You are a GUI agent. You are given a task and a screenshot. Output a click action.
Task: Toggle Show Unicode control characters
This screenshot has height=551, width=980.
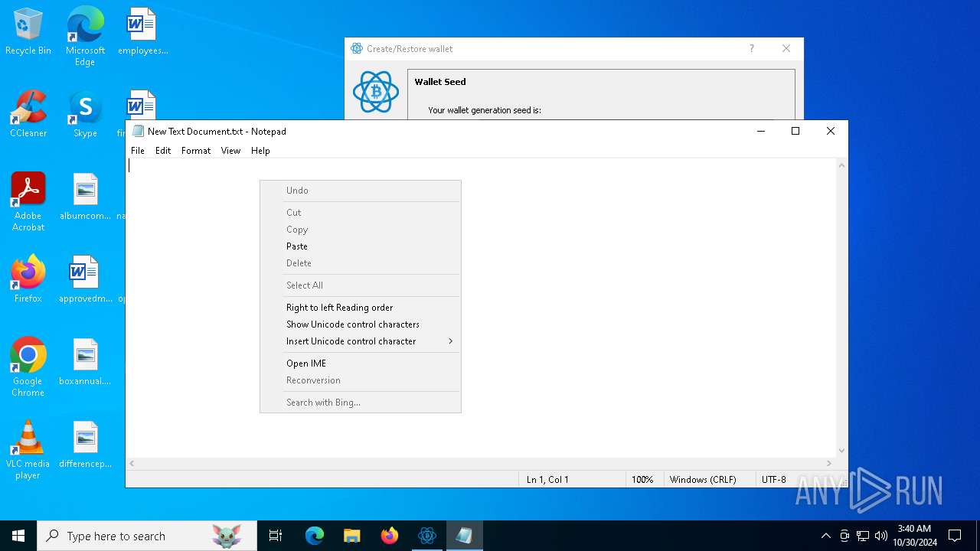point(361,324)
